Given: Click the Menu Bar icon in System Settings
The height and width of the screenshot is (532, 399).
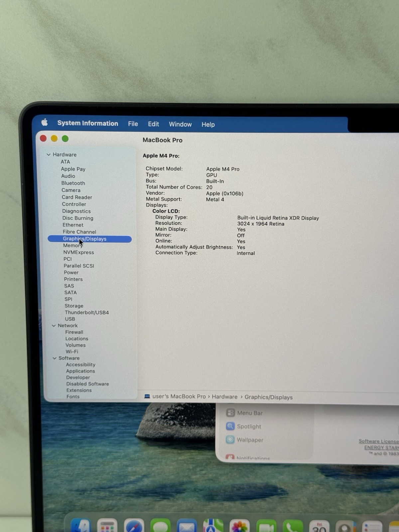Looking at the screenshot, I should point(230,413).
